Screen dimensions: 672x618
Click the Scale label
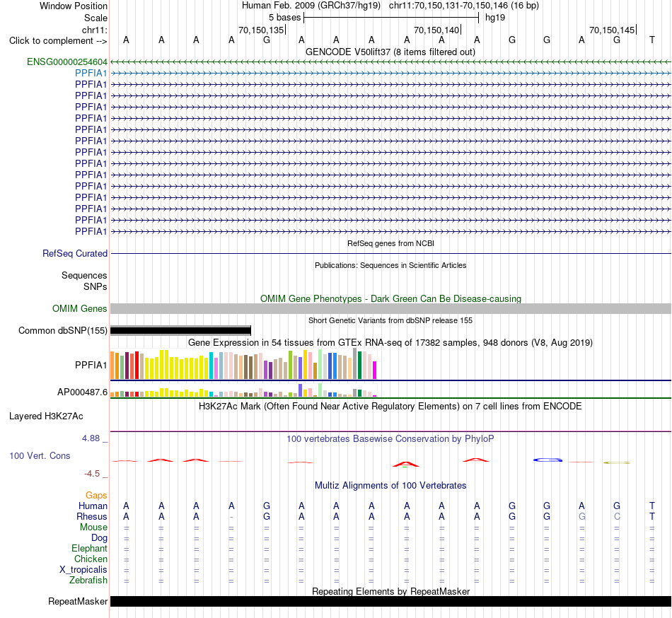click(x=95, y=18)
